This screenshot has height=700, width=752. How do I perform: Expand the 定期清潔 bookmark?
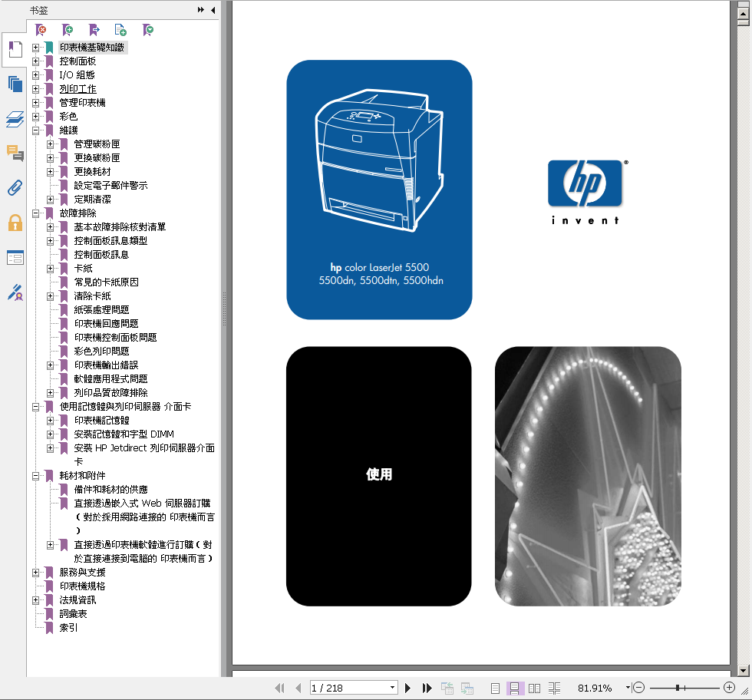(x=50, y=200)
